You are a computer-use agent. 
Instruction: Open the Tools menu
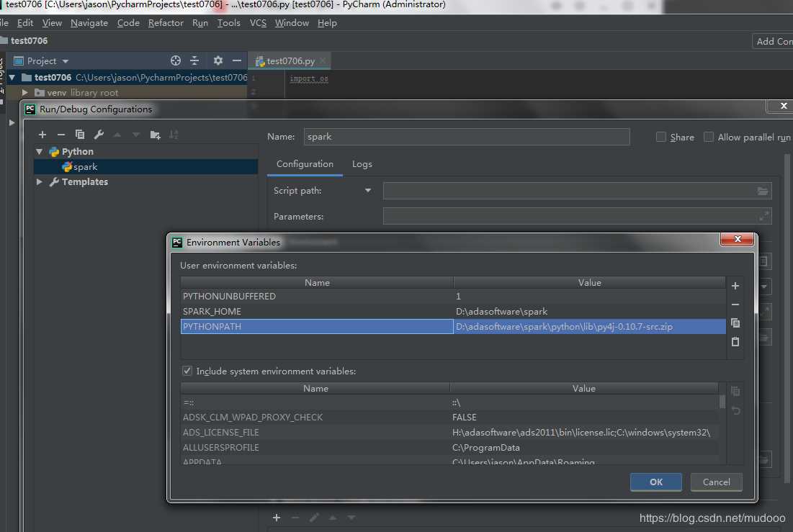[x=229, y=23]
